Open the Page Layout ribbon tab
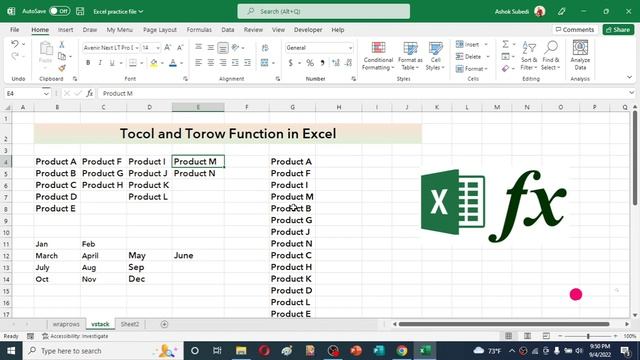The width and height of the screenshot is (640, 360). coord(160,30)
